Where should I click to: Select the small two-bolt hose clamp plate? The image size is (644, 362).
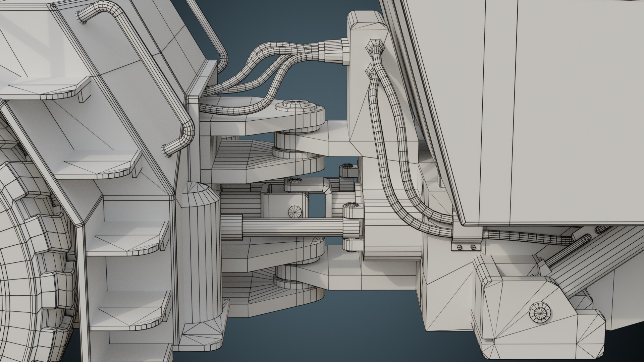[x=466, y=247]
